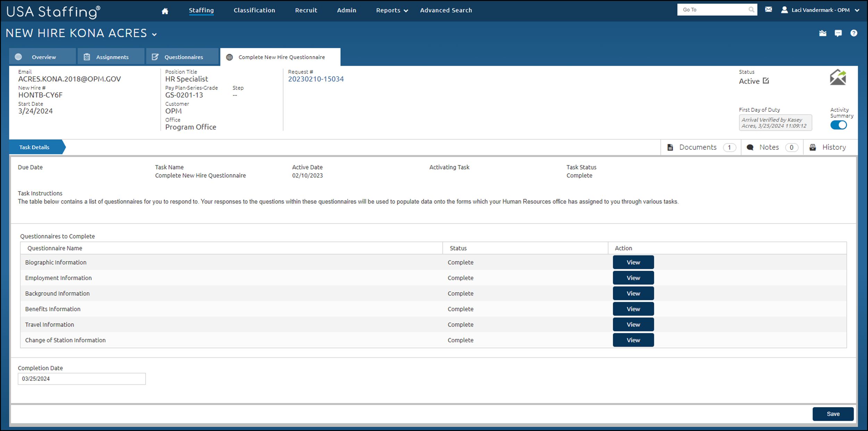Open the help question mark icon
The image size is (868, 431).
click(x=853, y=33)
